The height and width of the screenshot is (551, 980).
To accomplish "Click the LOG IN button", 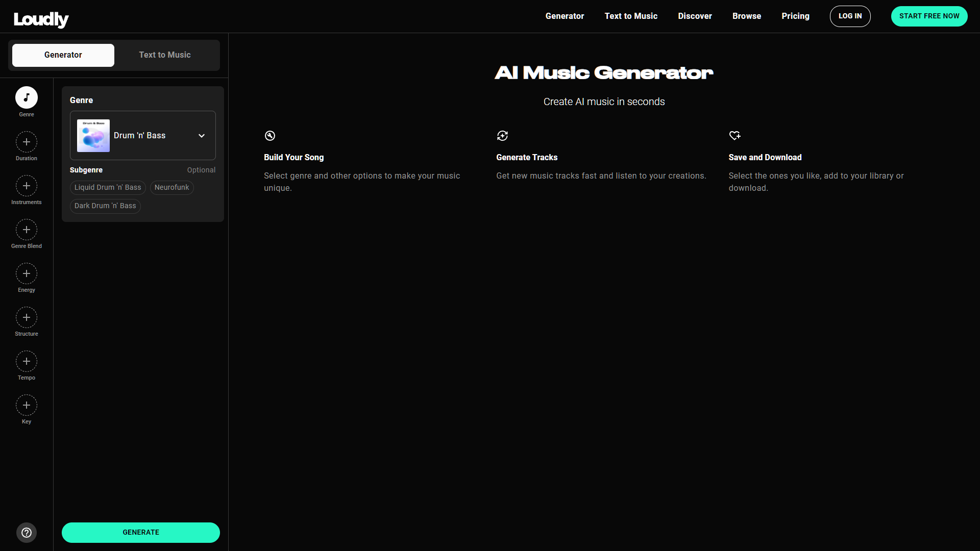I will (850, 16).
